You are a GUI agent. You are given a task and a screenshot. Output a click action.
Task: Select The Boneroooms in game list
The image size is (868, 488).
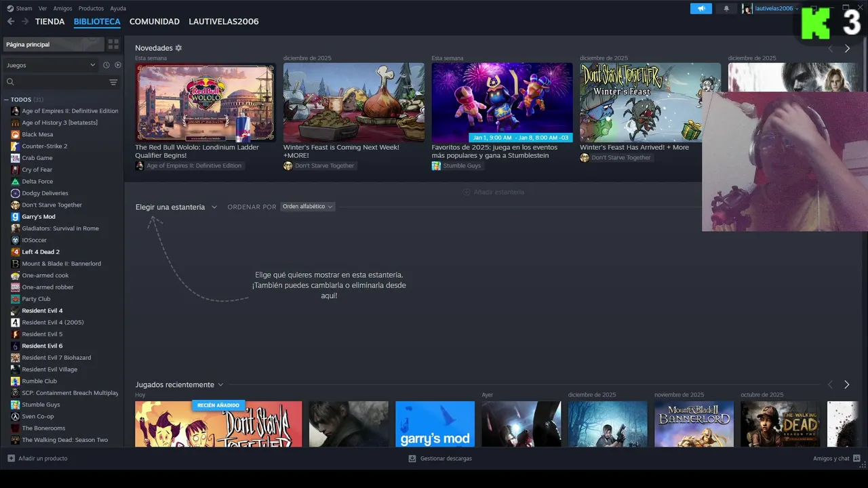43,428
